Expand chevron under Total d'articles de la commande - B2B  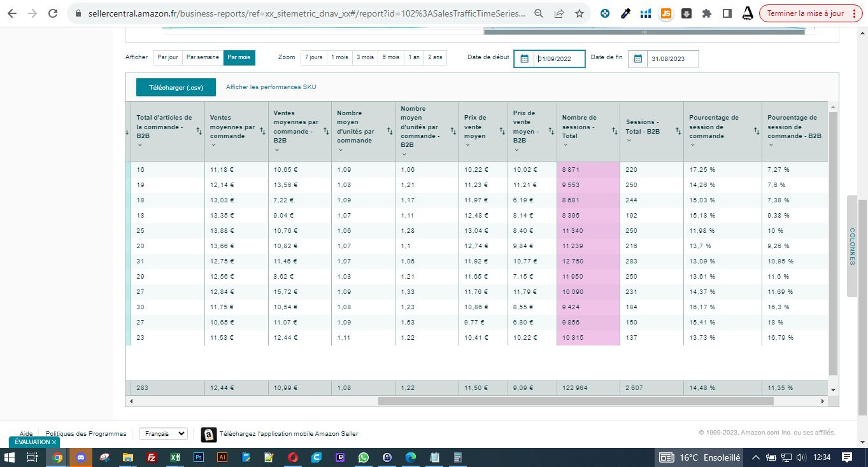tap(139, 145)
